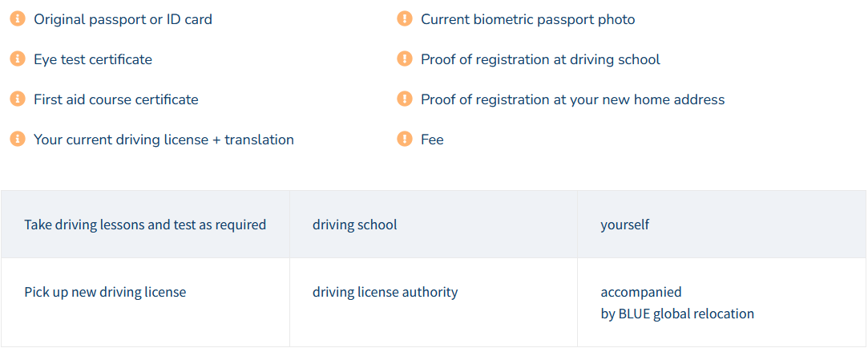Select 'Original passport or ID card' text
The width and height of the screenshot is (868, 348).
(x=123, y=19)
